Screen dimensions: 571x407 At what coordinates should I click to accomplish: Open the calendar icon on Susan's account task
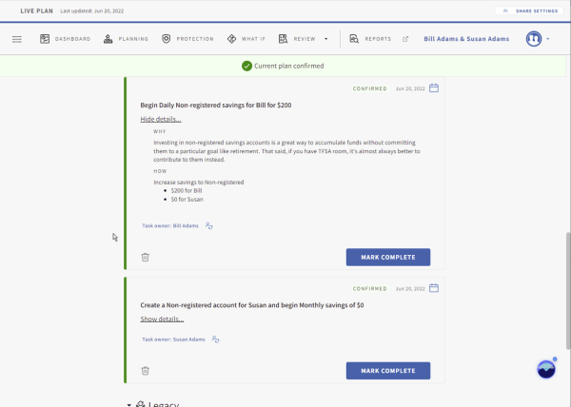[x=434, y=288]
